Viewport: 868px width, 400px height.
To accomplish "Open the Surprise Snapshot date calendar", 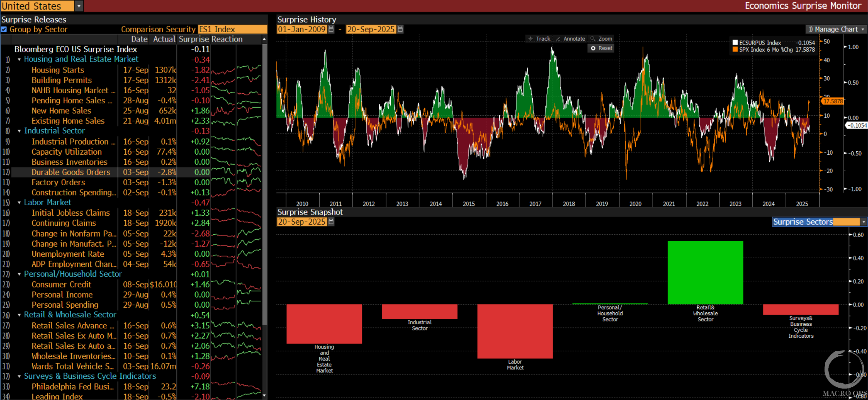I will [x=331, y=222].
